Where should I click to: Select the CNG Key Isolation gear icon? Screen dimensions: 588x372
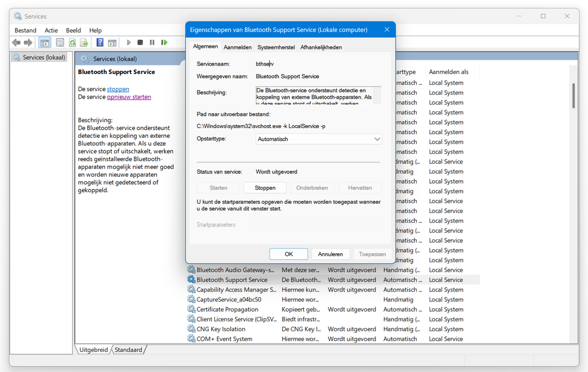click(191, 329)
